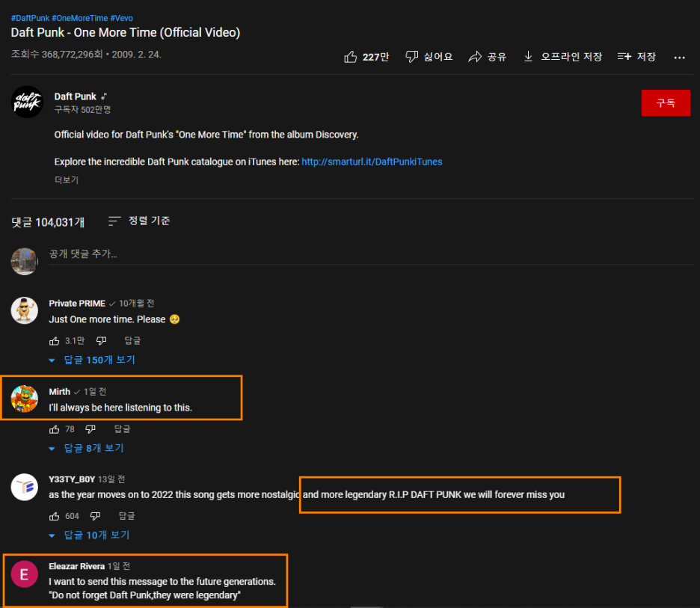The width and height of the screenshot is (700, 608).
Task: Open Private PRIME username link
Action: (77, 304)
